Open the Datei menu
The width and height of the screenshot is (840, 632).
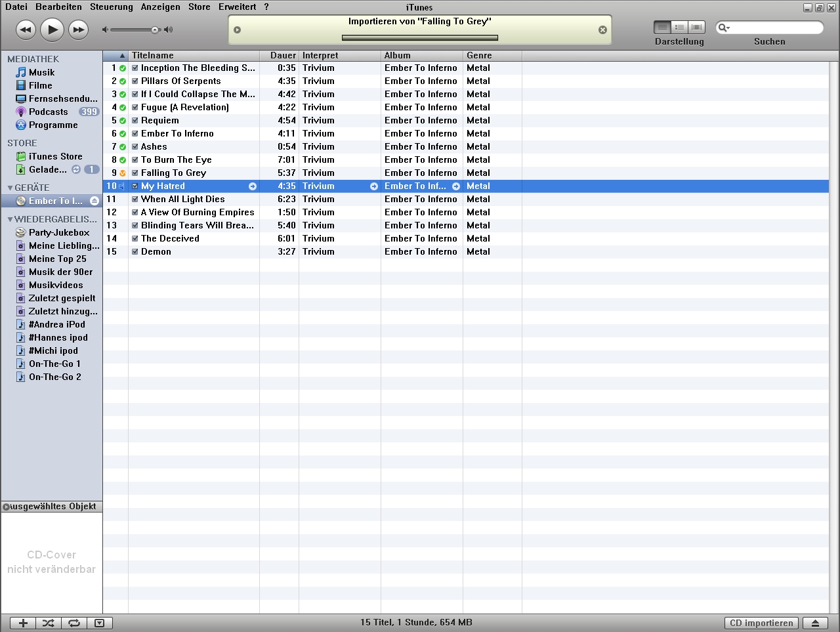pos(16,7)
